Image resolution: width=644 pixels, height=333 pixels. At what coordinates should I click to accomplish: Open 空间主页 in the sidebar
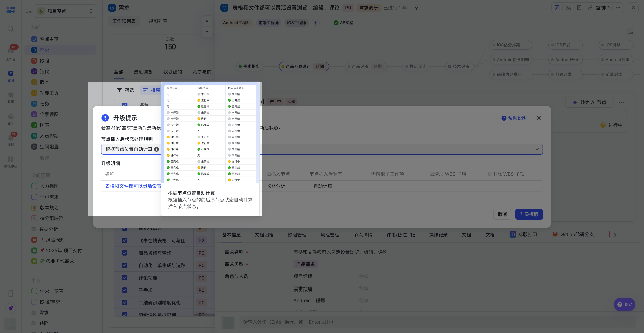tap(60, 39)
